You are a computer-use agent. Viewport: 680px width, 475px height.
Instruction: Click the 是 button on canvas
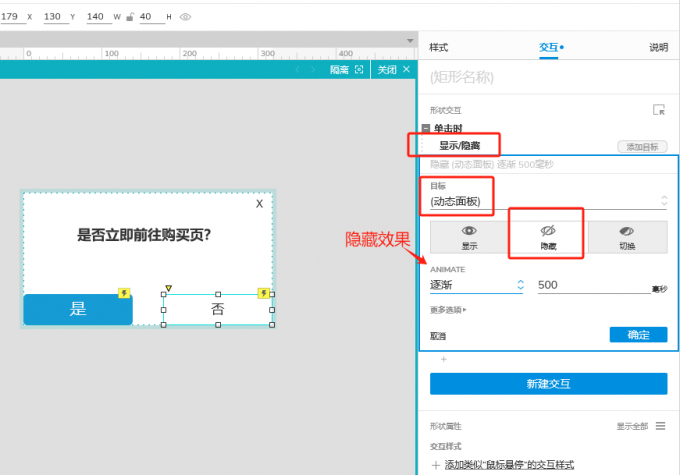(x=78, y=309)
